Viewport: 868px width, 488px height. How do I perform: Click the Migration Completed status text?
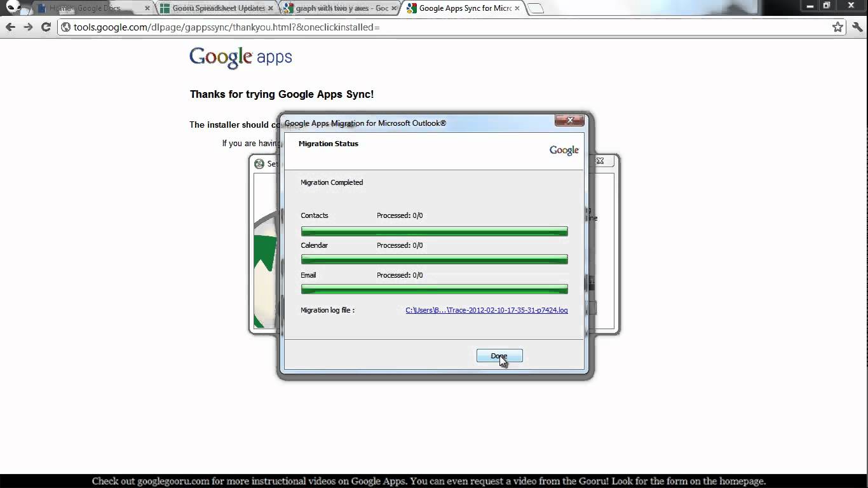click(x=332, y=182)
